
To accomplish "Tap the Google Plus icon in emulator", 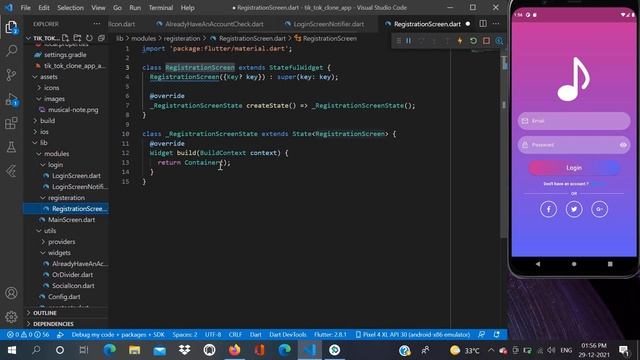I will pyautogui.click(x=600, y=209).
